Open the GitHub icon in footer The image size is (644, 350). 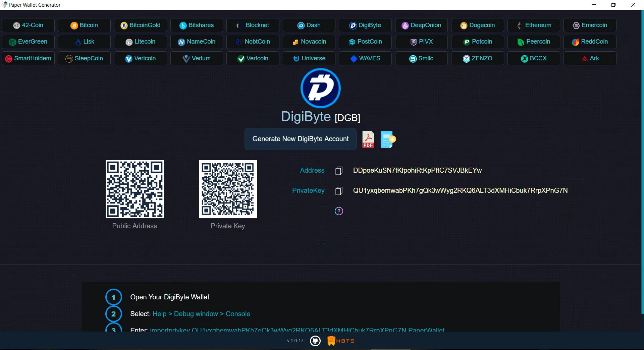(x=315, y=341)
